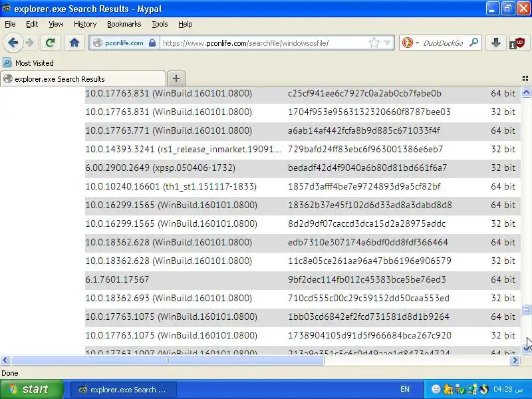532x399 pixels.
Task: Click version 6.00.2900.2649 (xpsp.050406-1732)
Action: (x=160, y=168)
